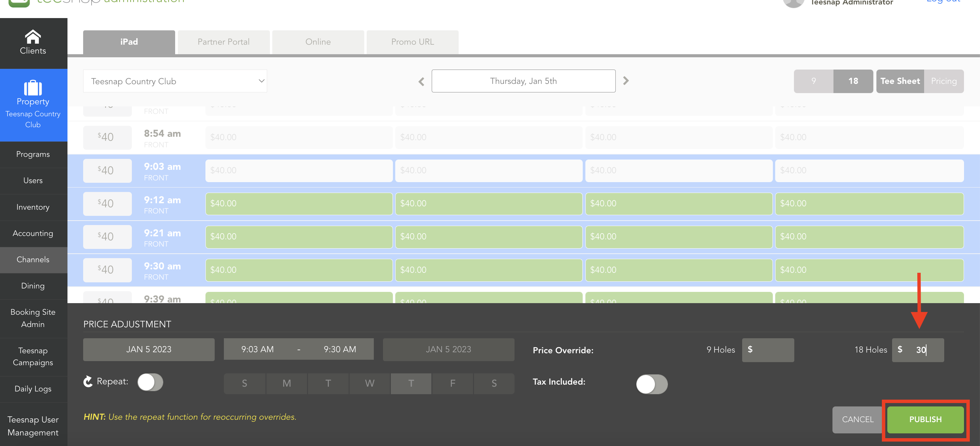Toggle the Repeat switch
This screenshot has width=980, height=446.
[150, 382]
